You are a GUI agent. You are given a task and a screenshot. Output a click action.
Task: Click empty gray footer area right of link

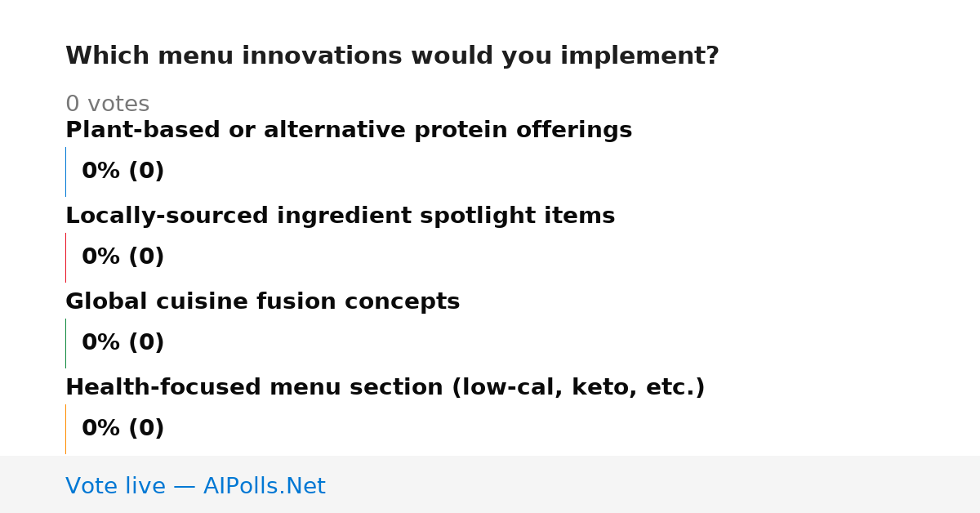coord(653,485)
